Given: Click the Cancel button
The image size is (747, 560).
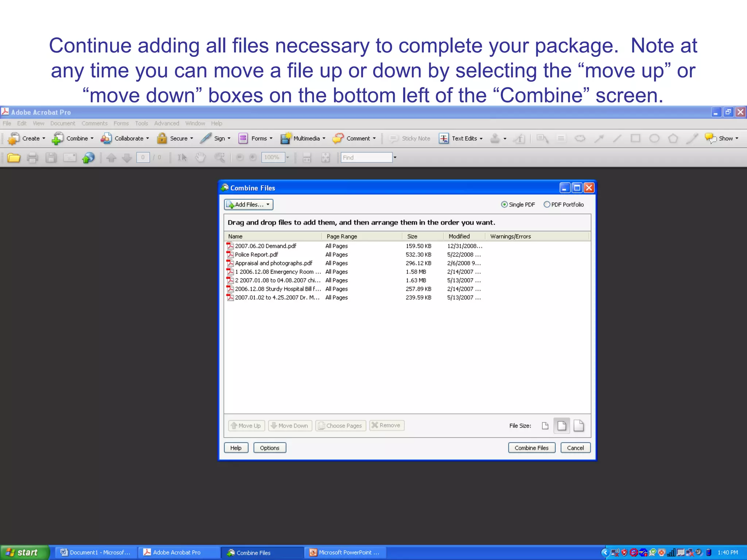Looking at the screenshot, I should 575,448.
